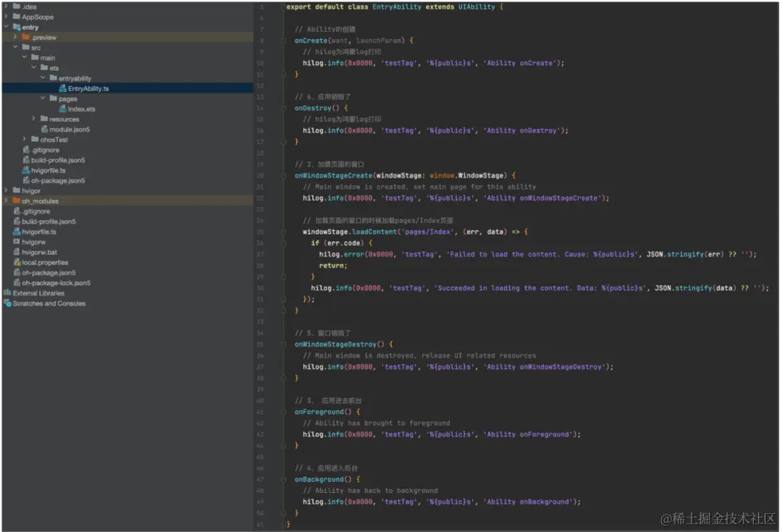782x532 pixels.
Task: Collapse the ets folder arrow
Action: (33, 67)
